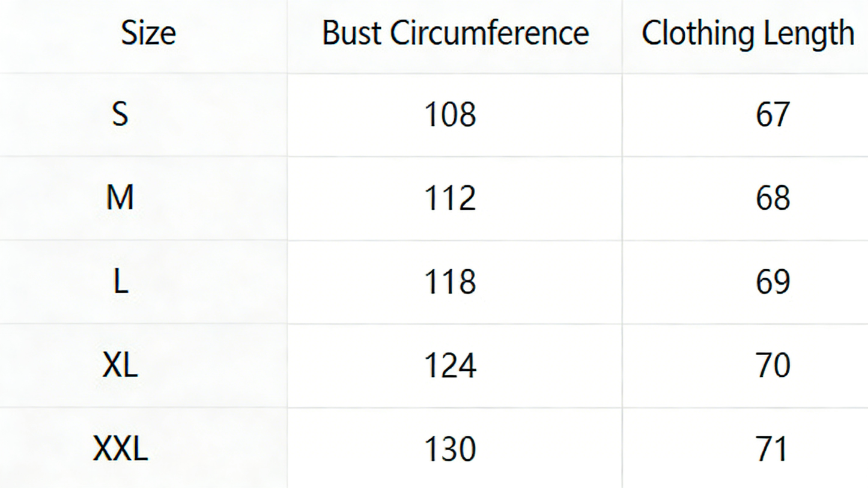Select the S size cell
Image resolution: width=868 pixels, height=488 pixels.
point(120,114)
